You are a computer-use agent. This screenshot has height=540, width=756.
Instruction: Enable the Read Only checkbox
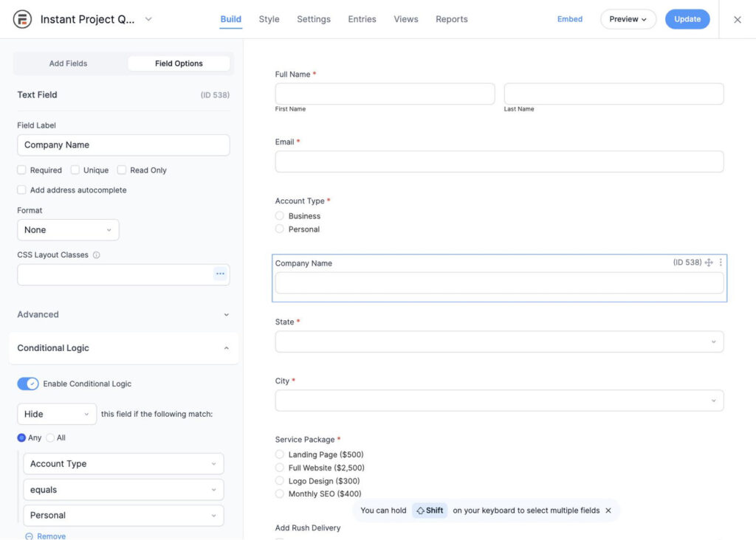(122, 170)
